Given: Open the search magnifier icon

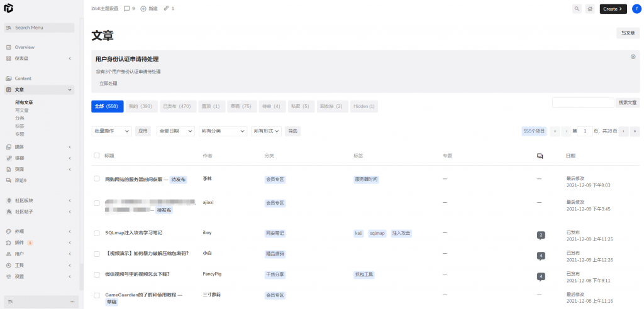Looking at the screenshot, I should click(577, 9).
